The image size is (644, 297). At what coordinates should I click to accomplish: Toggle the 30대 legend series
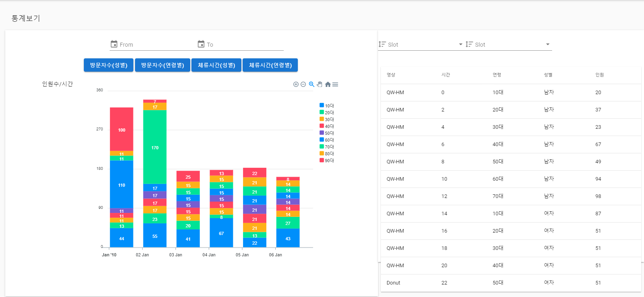pyautogui.click(x=327, y=119)
